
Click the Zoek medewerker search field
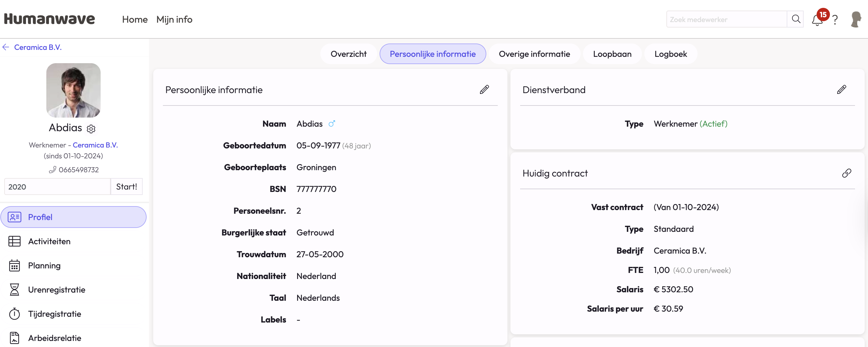pyautogui.click(x=726, y=20)
